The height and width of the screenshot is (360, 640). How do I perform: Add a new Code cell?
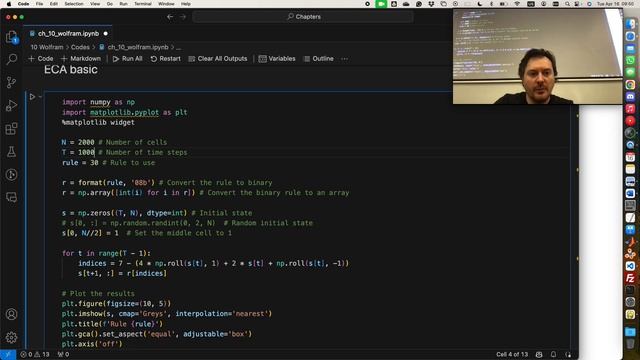point(41,59)
